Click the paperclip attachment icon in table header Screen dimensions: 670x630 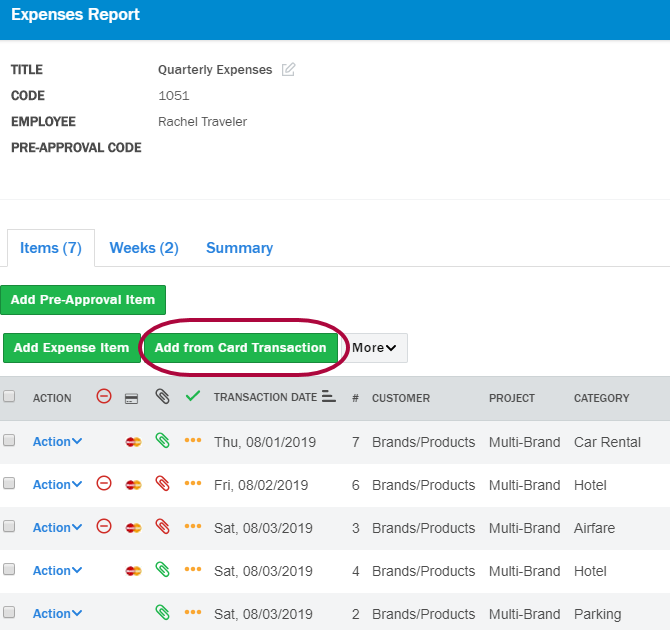pos(162,397)
